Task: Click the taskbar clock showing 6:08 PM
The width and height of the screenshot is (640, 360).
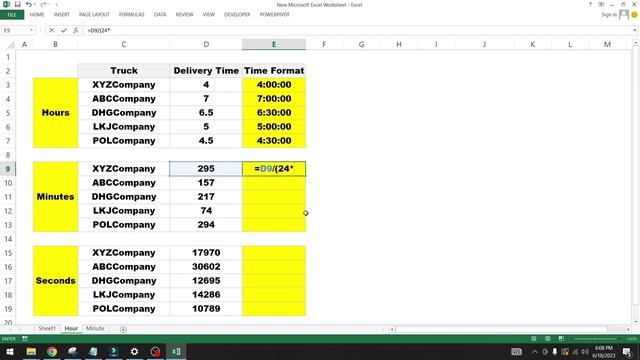Action: (603, 351)
